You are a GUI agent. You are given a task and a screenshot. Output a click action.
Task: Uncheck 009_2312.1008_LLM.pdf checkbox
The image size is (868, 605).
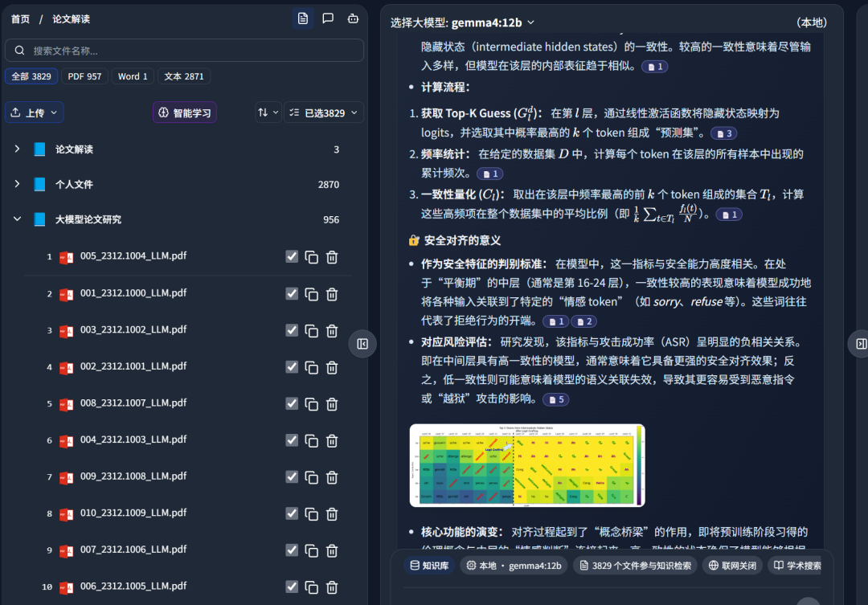[x=292, y=476]
